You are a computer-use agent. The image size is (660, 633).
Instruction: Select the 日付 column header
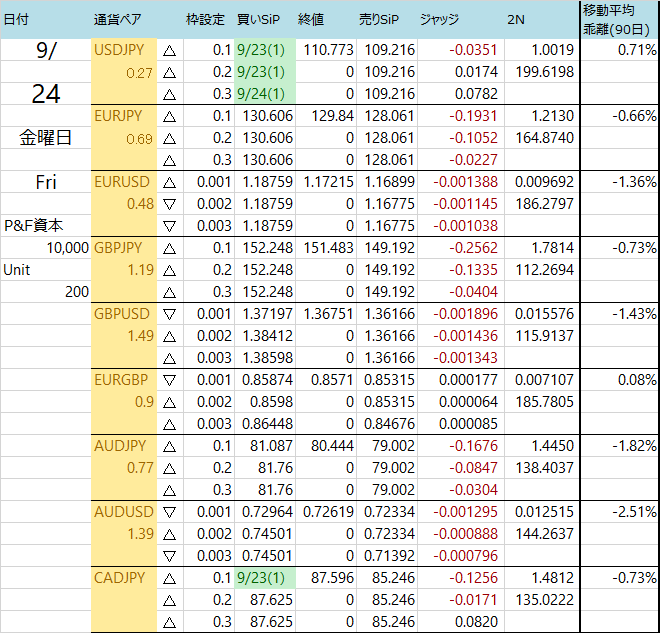16,19
